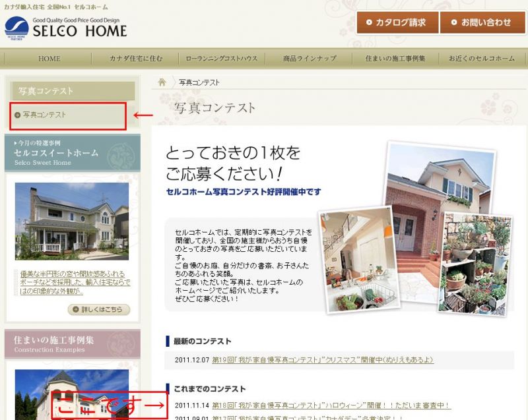This screenshot has height=420, width=528.
Task: Click the Construction Examples banner
Action: pyautogui.click(x=73, y=344)
